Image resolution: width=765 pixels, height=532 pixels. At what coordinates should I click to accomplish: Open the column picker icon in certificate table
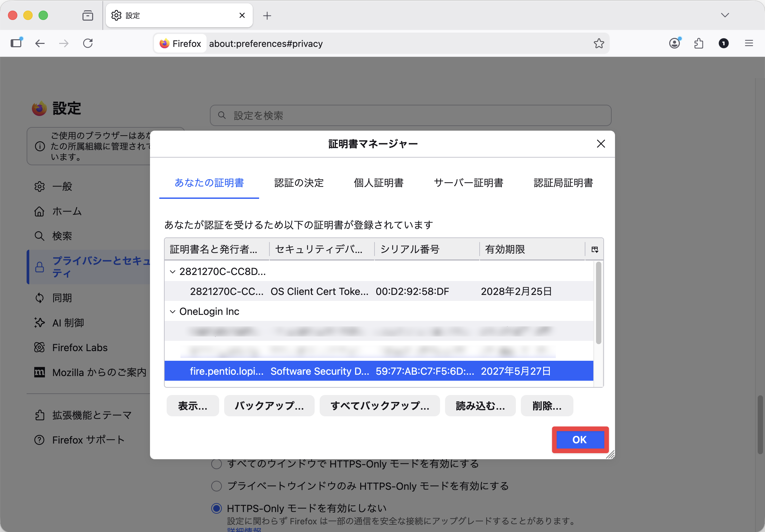tap(595, 249)
